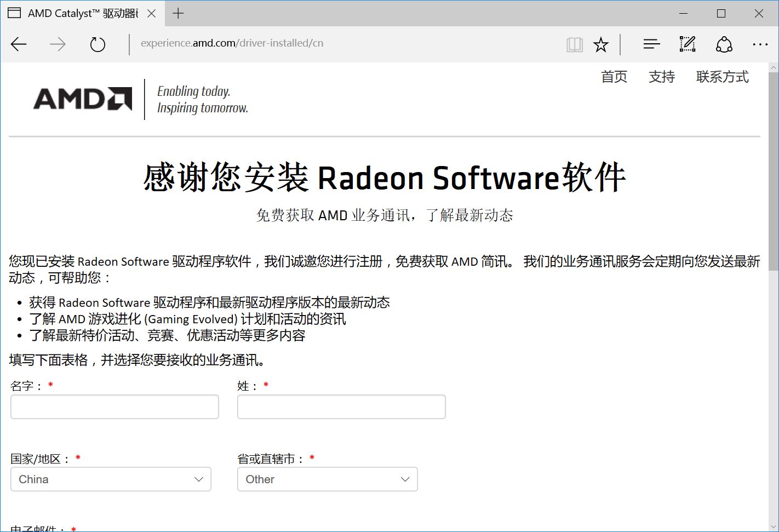Image resolution: width=779 pixels, height=532 pixels.
Task: Click Enabling today Inspiring tomorrow slogan
Action: click(203, 99)
